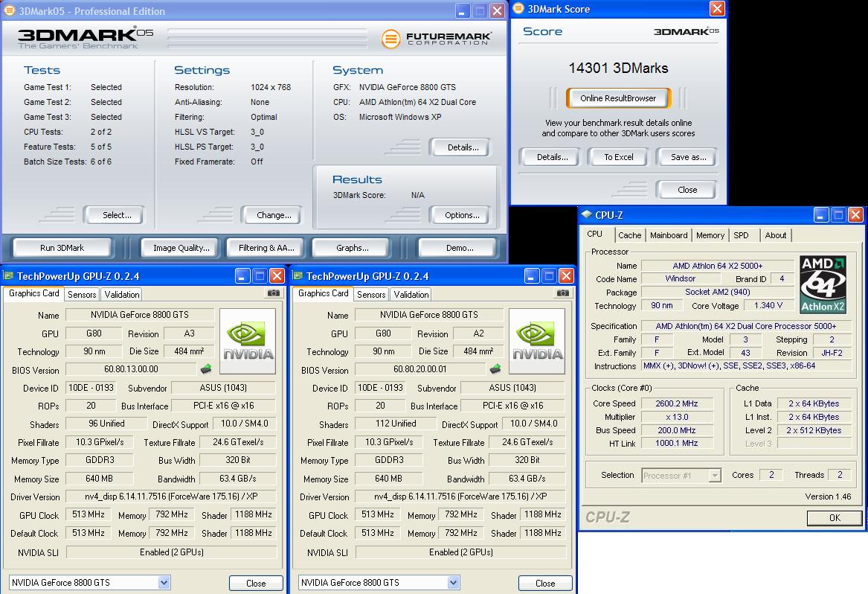Switch to Validation tab in left GPU-Z
This screenshot has height=594, width=868.
click(x=122, y=294)
